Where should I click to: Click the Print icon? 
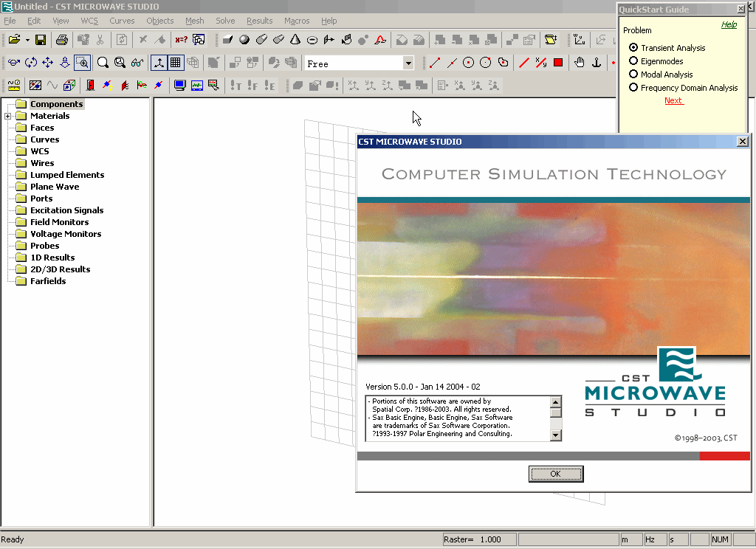click(62, 40)
